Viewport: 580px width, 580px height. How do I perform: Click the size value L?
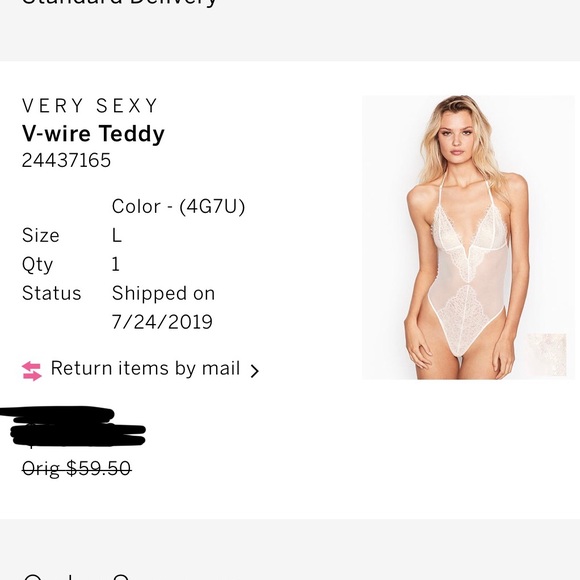(117, 235)
